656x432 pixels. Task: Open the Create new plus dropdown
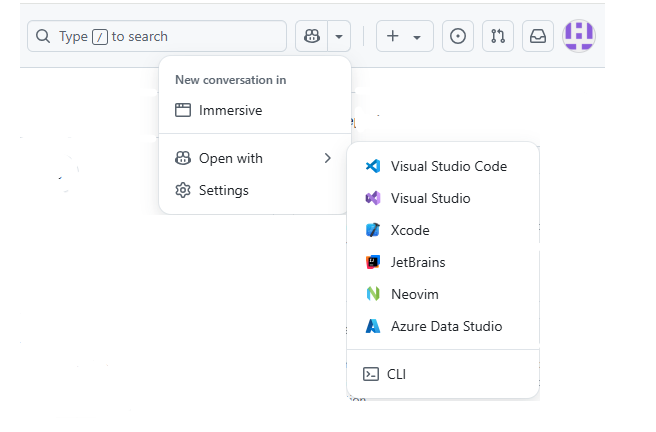[403, 36]
